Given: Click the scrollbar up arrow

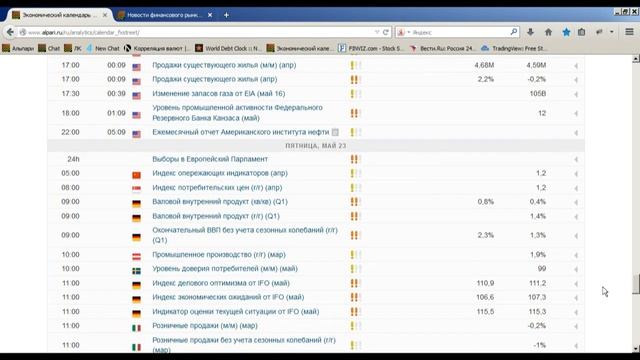Looking at the screenshot, I should point(636,59).
